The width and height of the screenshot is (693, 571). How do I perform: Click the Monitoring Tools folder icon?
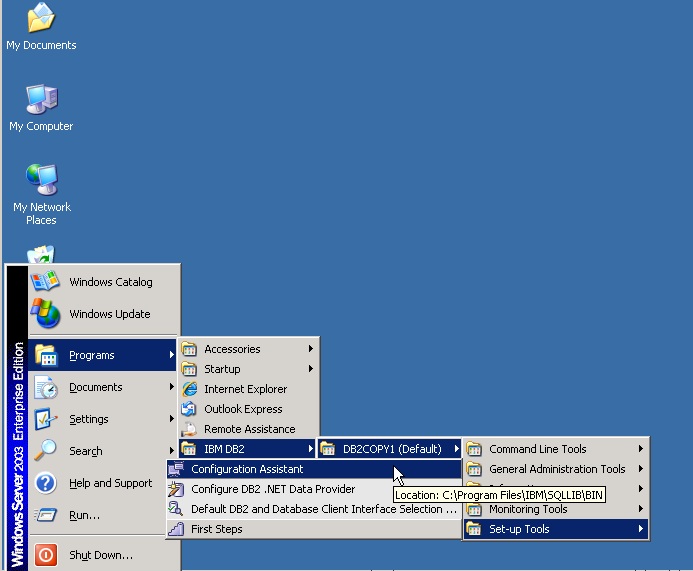474,509
